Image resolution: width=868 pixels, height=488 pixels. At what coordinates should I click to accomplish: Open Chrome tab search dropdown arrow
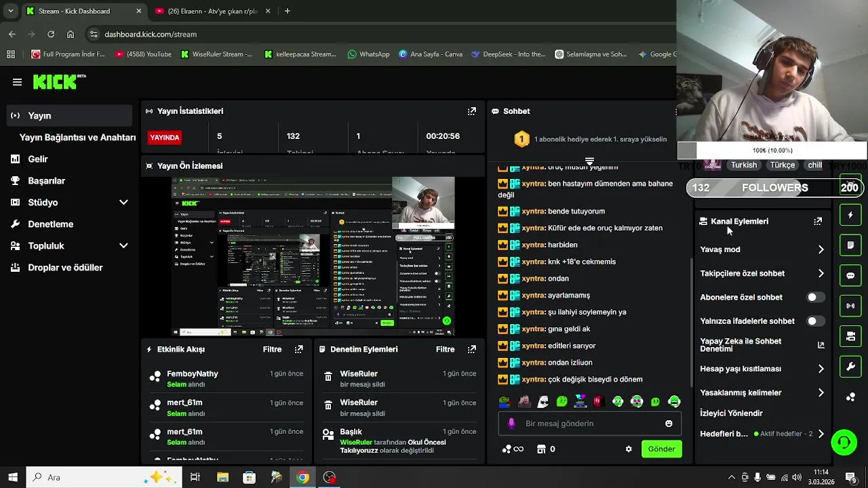(10, 11)
